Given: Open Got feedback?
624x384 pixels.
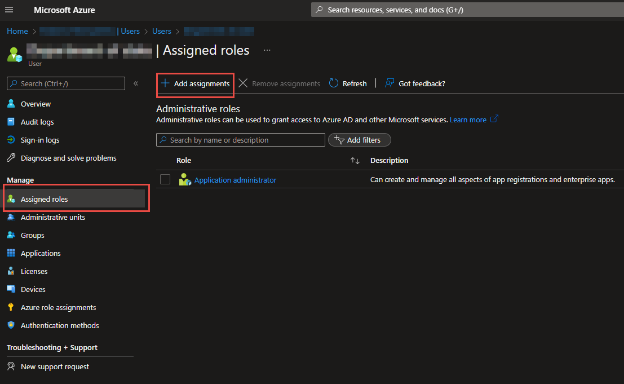Looking at the screenshot, I should (415, 83).
